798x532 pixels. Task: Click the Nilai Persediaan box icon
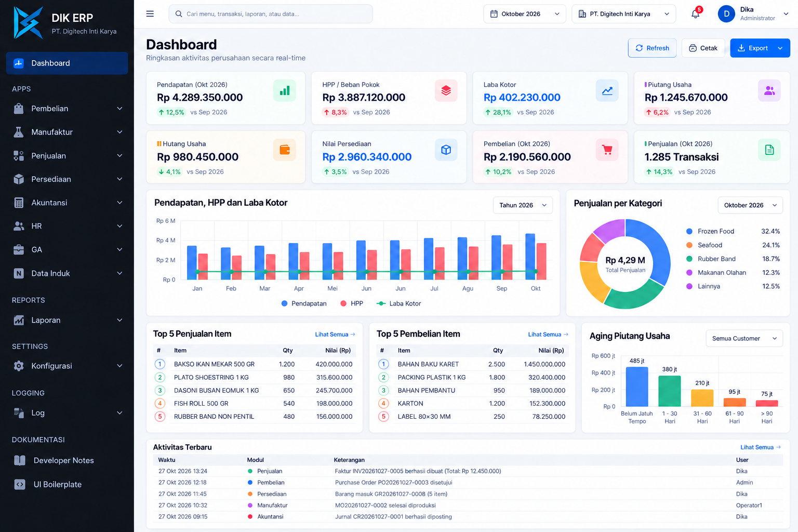[x=446, y=150]
